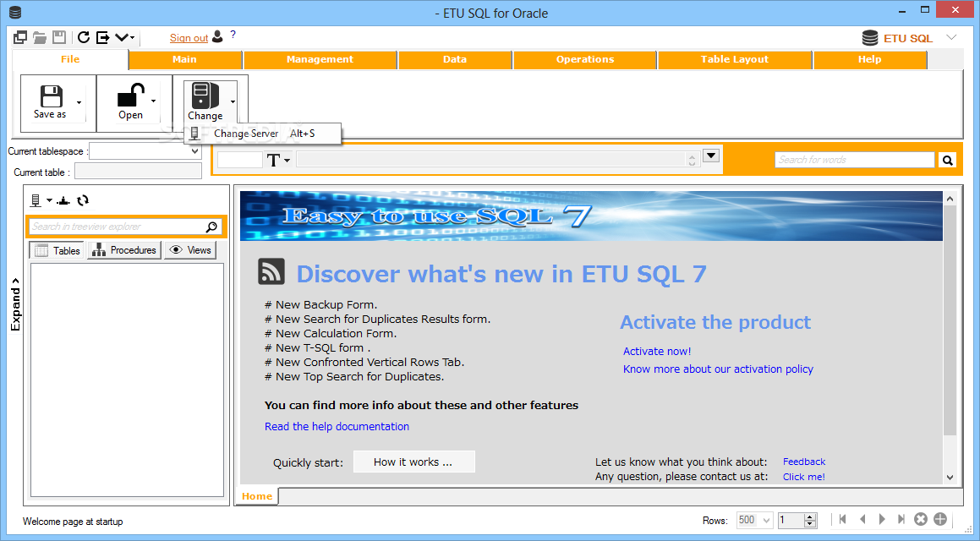Switch to the File ribbon tab
This screenshot has width=980, height=541.
point(70,59)
